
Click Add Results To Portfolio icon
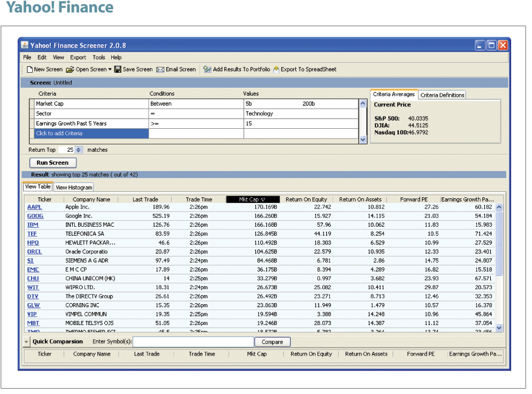coord(207,69)
